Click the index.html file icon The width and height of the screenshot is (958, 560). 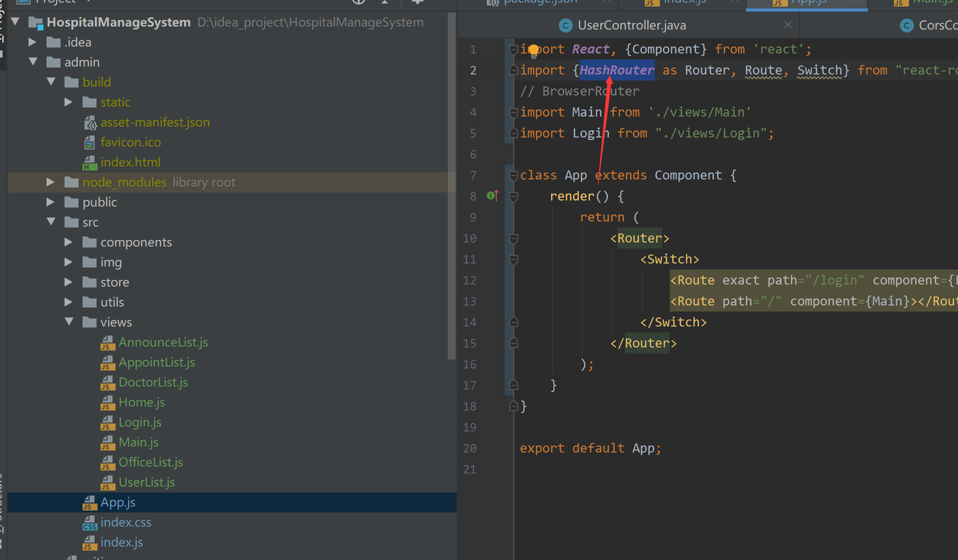tap(89, 162)
